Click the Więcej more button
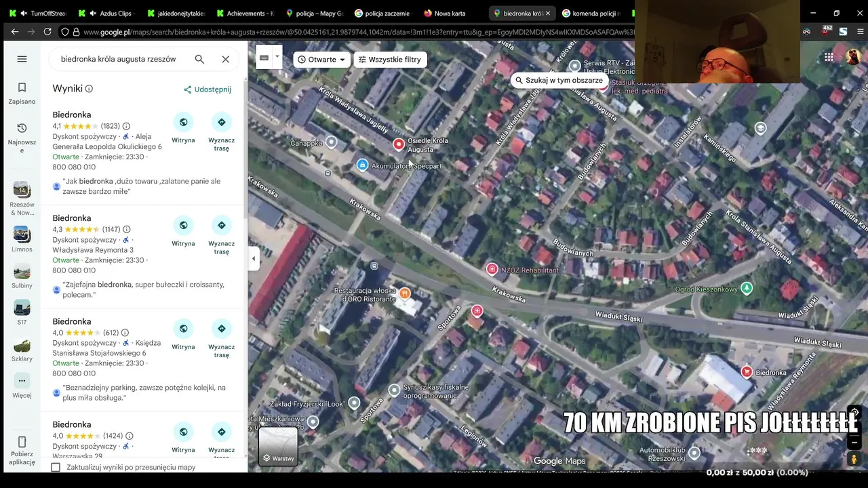The width and height of the screenshot is (868, 488). tap(22, 385)
